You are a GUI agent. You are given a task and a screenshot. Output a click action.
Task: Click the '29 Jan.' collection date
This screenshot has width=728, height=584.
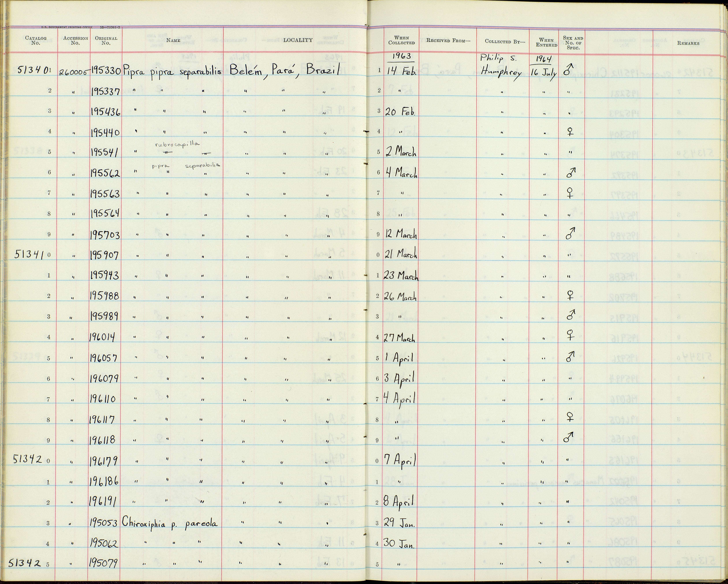tap(399, 523)
